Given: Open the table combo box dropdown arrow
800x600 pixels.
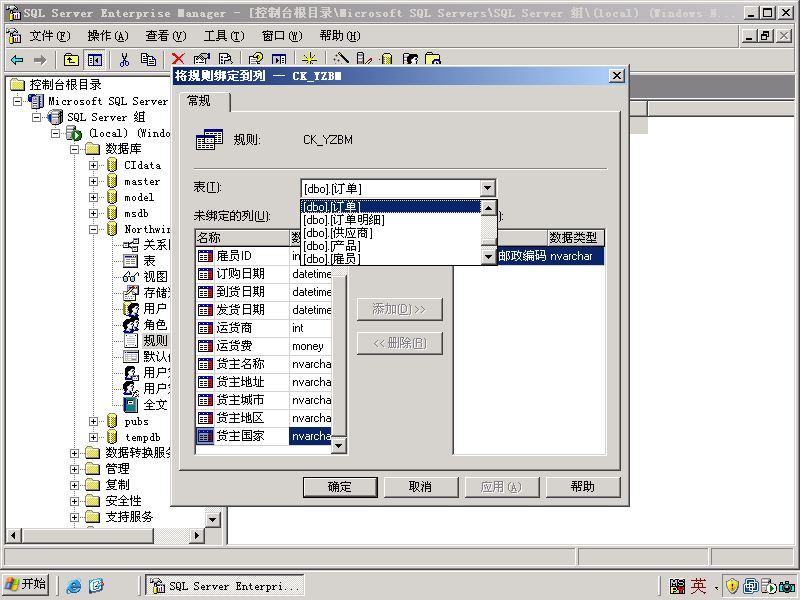Looking at the screenshot, I should (487, 188).
